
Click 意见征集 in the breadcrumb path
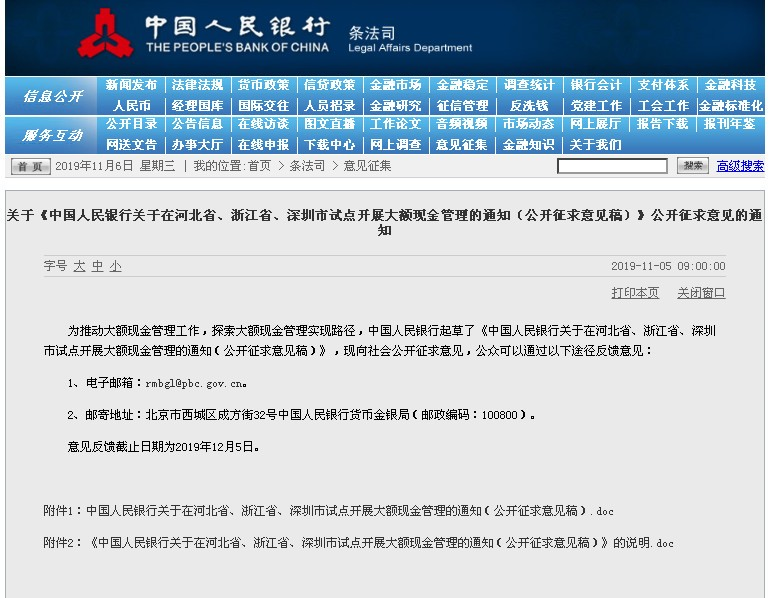[x=367, y=166]
